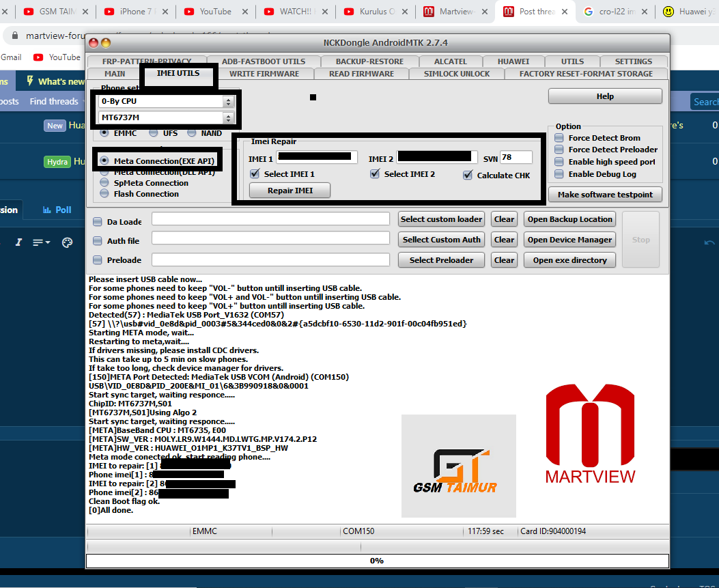Toggle the Select IMEI 1 checkbox
719x588 pixels.
click(255, 174)
